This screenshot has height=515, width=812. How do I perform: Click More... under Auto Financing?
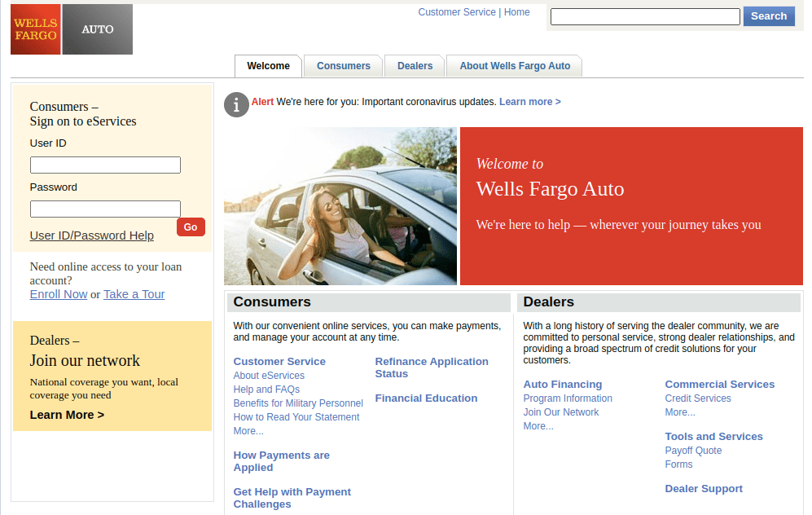pos(538,426)
